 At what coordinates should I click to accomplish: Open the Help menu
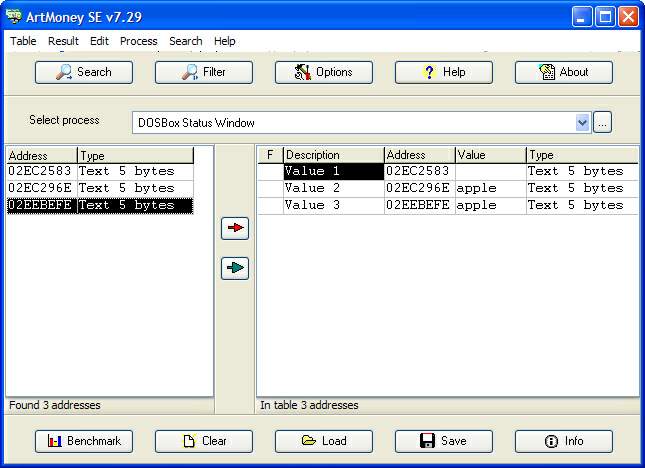[x=225, y=41]
